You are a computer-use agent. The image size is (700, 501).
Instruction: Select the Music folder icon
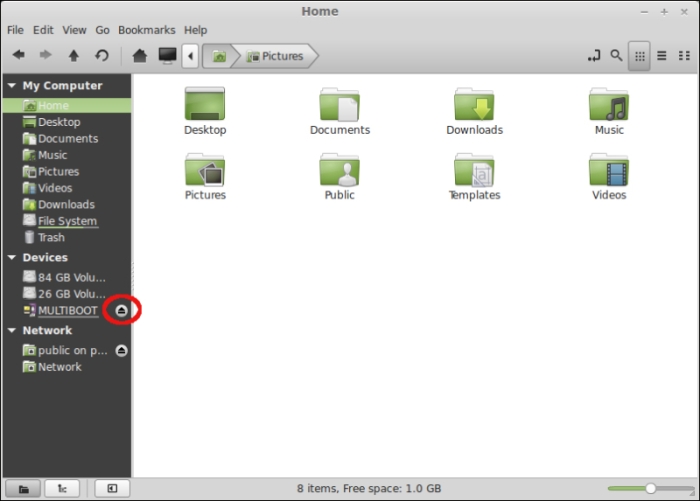(609, 111)
